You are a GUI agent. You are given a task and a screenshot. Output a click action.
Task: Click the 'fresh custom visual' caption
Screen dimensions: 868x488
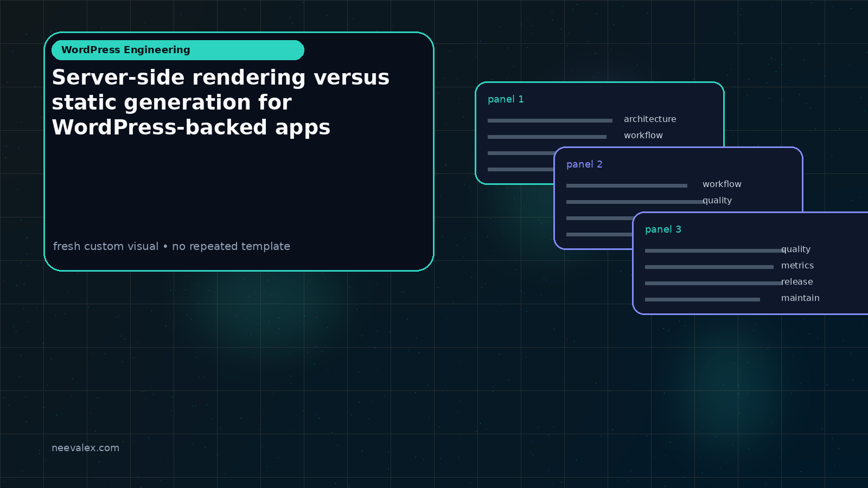171,246
